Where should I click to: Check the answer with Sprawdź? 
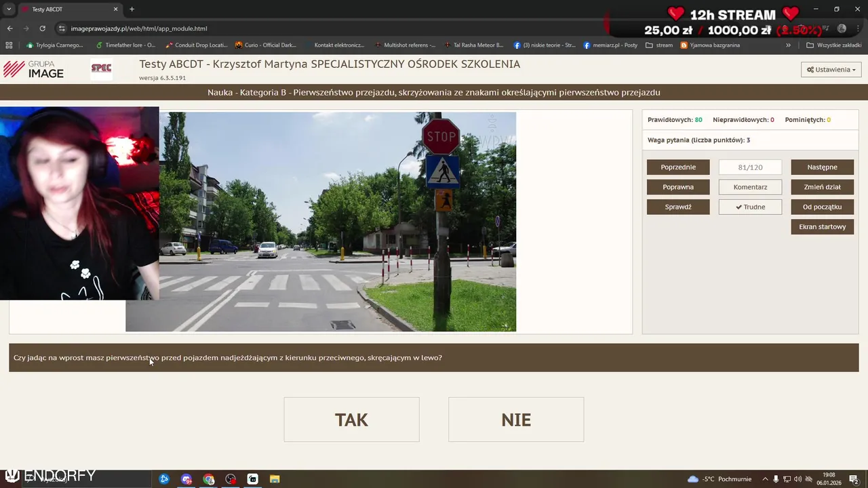(x=678, y=207)
